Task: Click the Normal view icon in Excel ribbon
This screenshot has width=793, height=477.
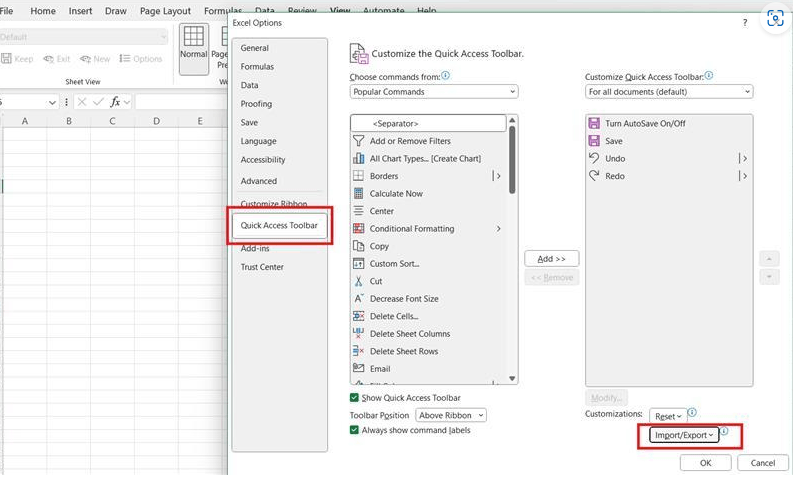Action: [x=194, y=36]
